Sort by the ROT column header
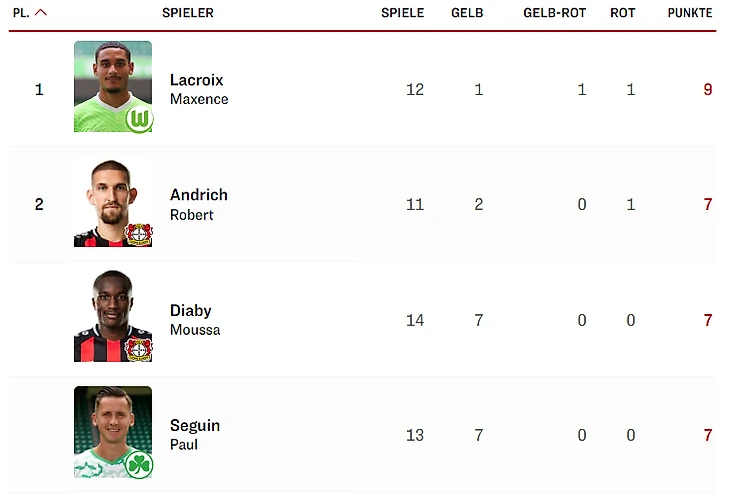The width and height of the screenshot is (730, 494). click(x=622, y=13)
